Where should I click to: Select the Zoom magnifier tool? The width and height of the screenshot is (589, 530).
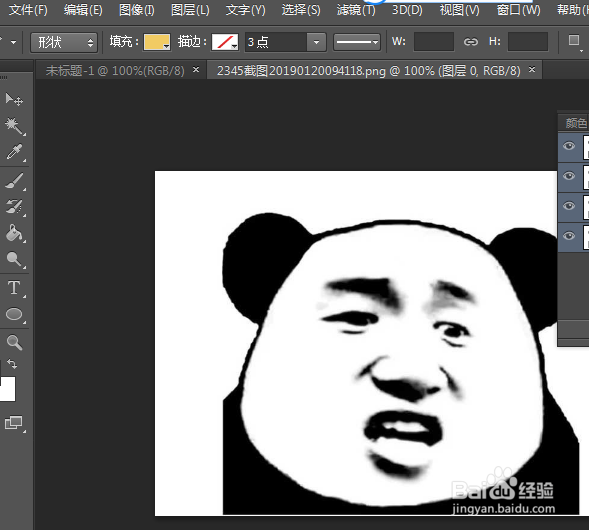pyautogui.click(x=14, y=342)
